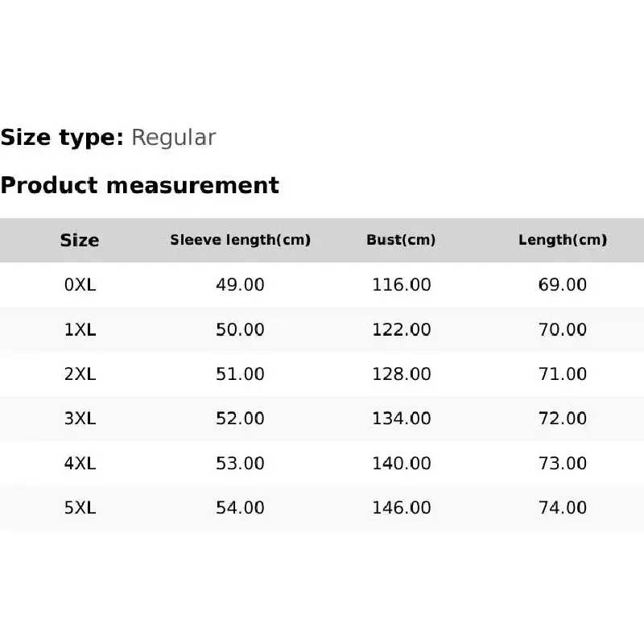This screenshot has height=644, width=644.
Task: Click the 70.00 length value for 1XL
Action: click(562, 329)
